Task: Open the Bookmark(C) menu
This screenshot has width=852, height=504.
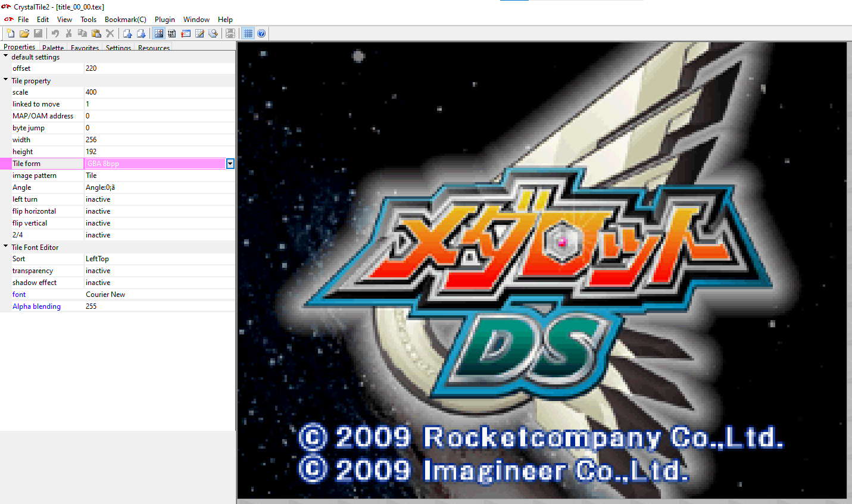Action: 125,20
